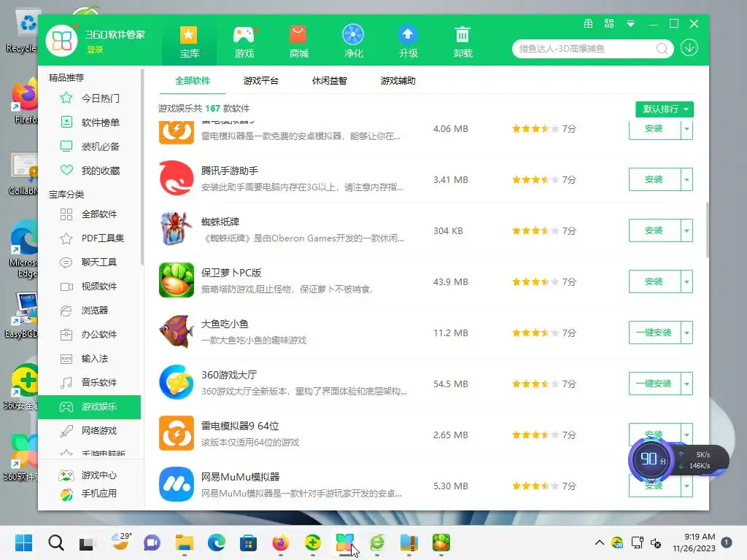Open the 净化 fan icon

click(x=353, y=42)
